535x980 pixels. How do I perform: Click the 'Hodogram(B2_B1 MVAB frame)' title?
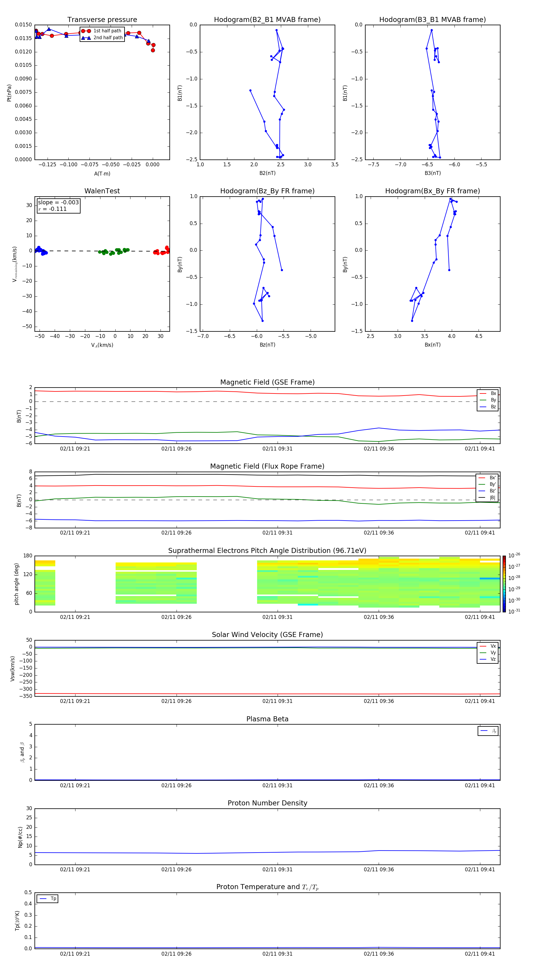tap(267, 19)
